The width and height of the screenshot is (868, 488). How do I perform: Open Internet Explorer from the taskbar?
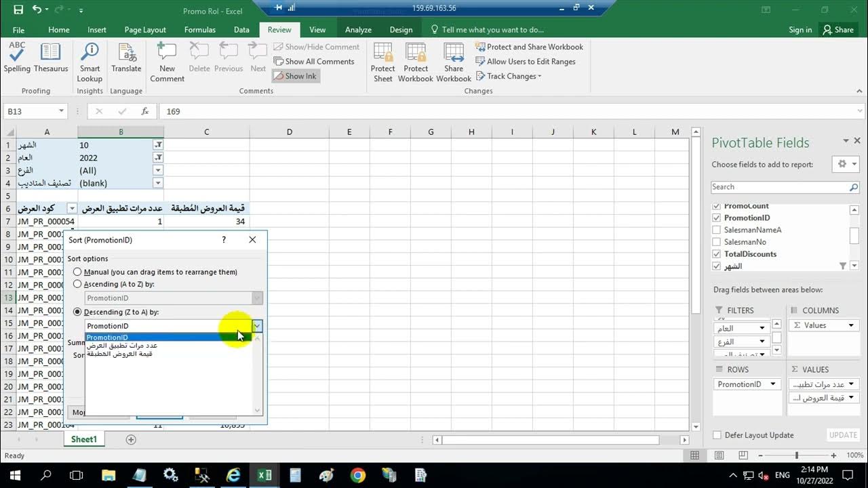(x=233, y=475)
